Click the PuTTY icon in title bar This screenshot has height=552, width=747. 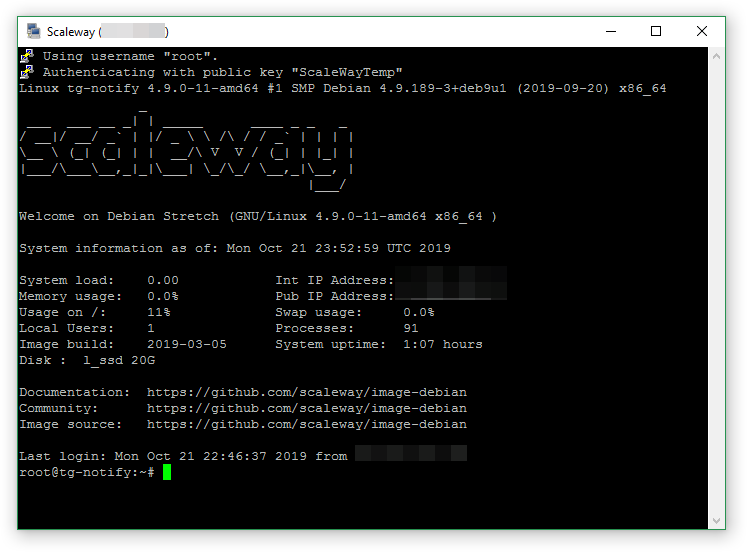click(33, 31)
